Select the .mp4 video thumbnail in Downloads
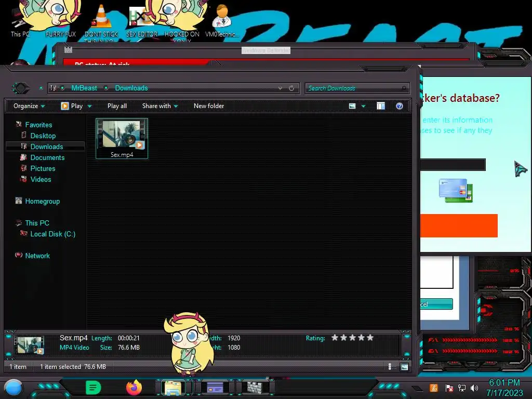532x399 pixels. (122, 138)
